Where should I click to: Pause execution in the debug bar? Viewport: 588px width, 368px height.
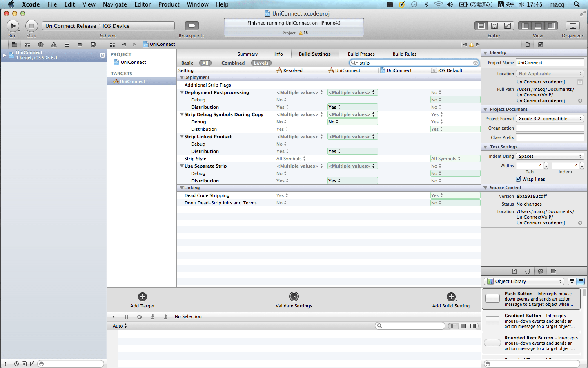(127, 317)
